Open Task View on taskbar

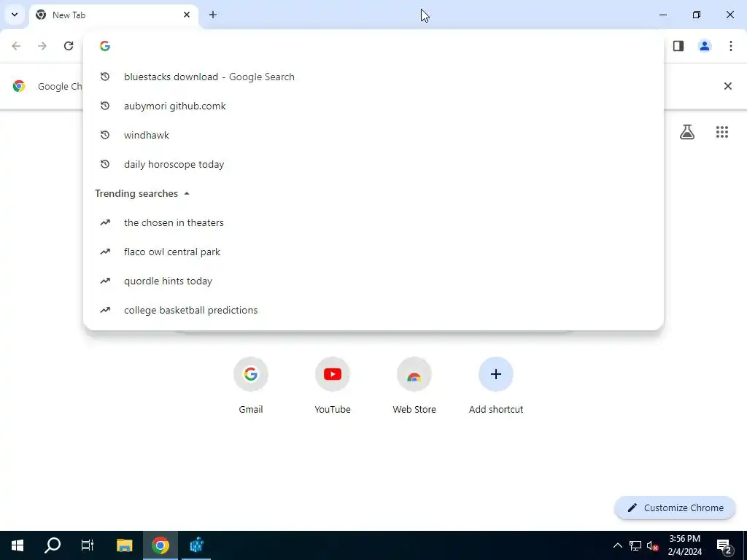(x=88, y=545)
